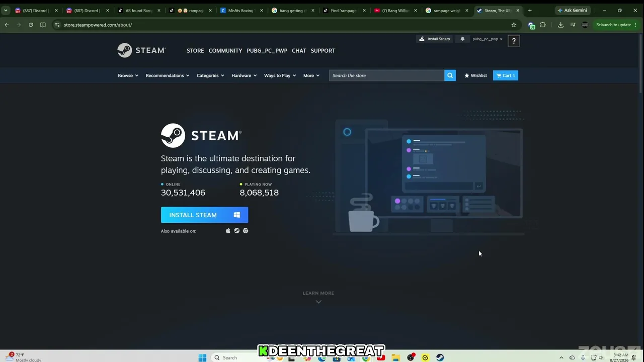Go back to the previous page
Screen dimensions: 644x362
tap(7, 25)
